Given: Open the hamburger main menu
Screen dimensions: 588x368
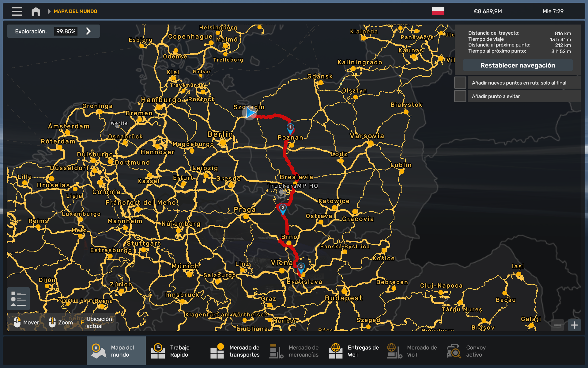Looking at the screenshot, I should pos(17,11).
